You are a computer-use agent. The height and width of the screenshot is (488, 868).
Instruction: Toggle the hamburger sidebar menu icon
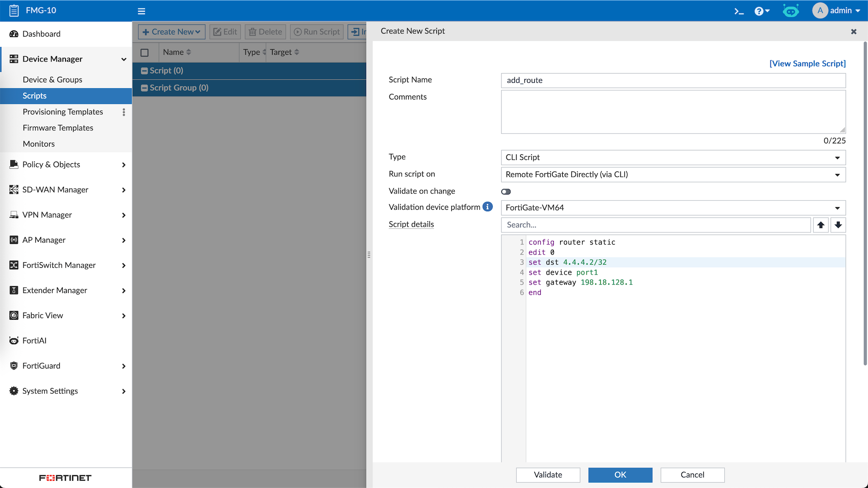tap(142, 11)
